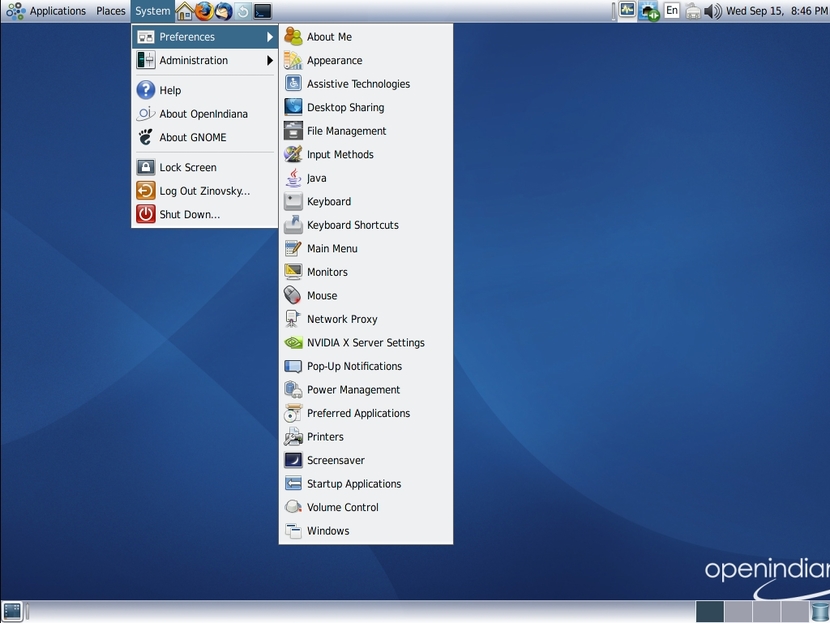Click the Preferences menu icon

tap(146, 37)
